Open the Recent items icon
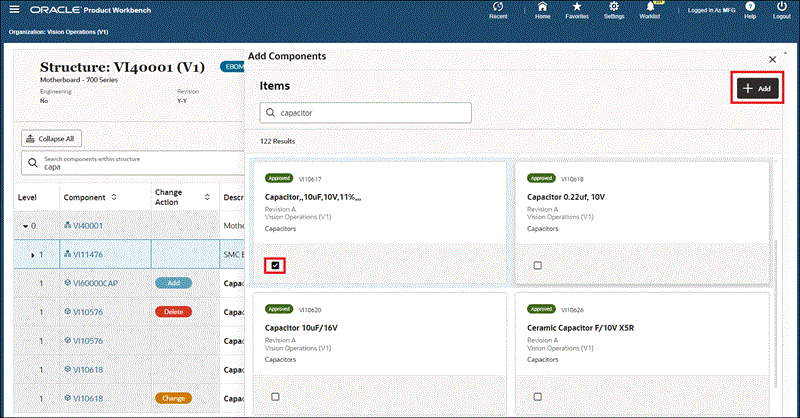 pyautogui.click(x=498, y=10)
